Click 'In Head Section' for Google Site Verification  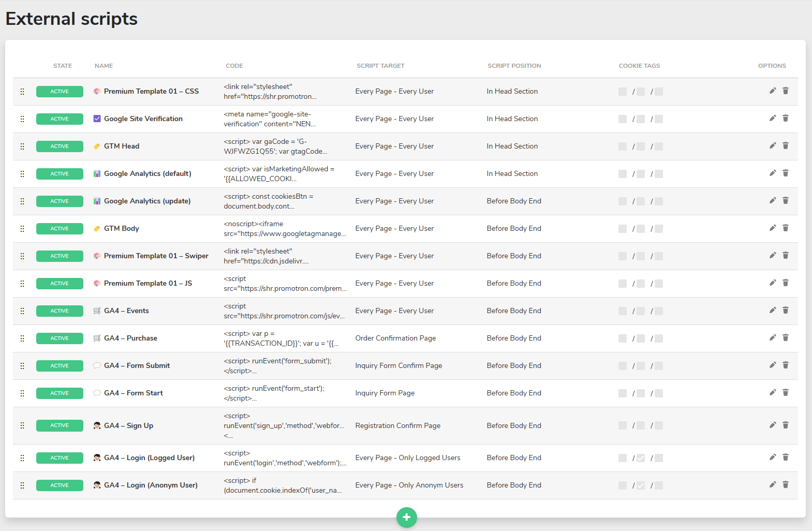click(512, 119)
